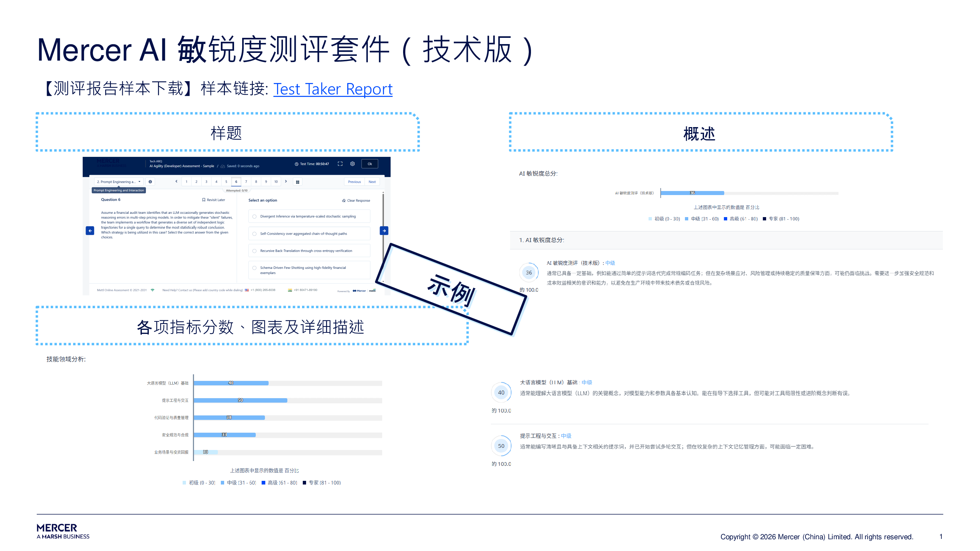The height and width of the screenshot is (551, 980).
Task: Click the '概述' box heading
Action: click(x=699, y=134)
